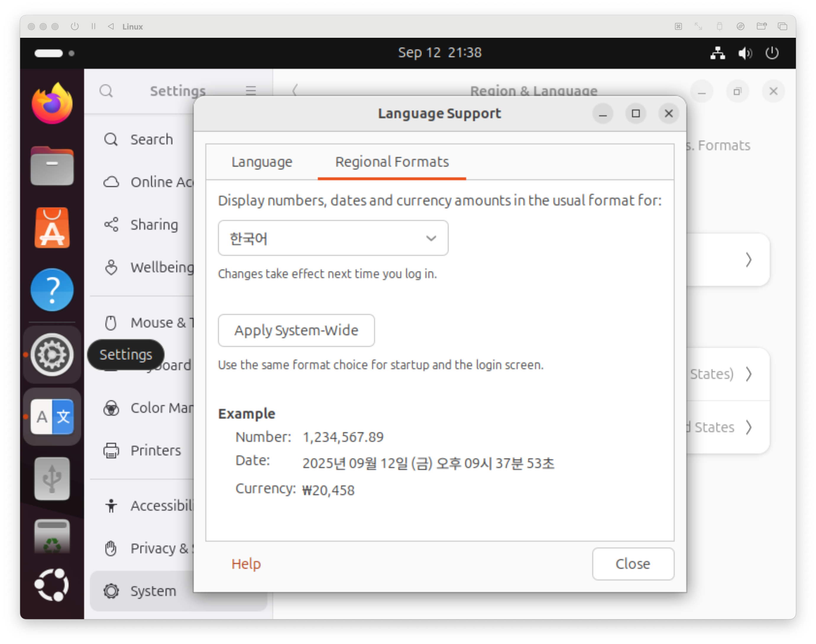Expand the United States row chevron
816x644 pixels.
tap(749, 427)
